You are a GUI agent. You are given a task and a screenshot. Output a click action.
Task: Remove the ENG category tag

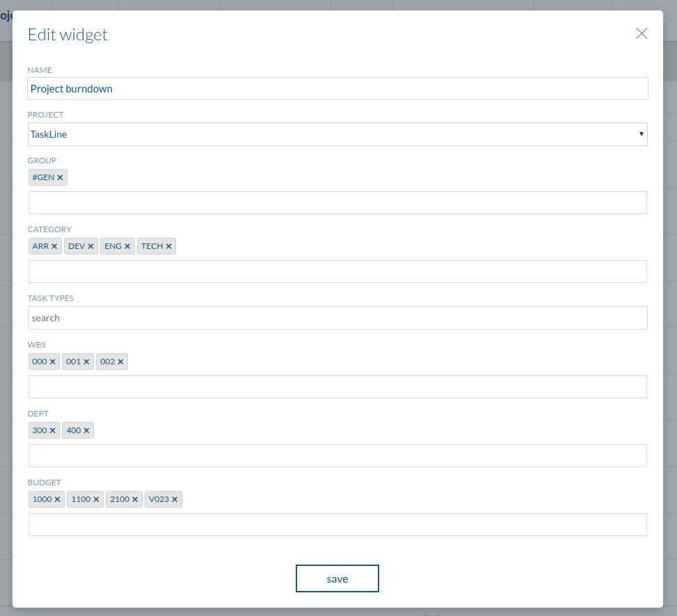click(127, 247)
